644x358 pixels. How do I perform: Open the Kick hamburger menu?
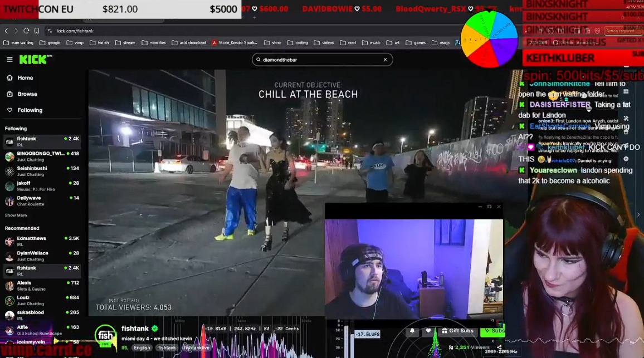click(9, 60)
